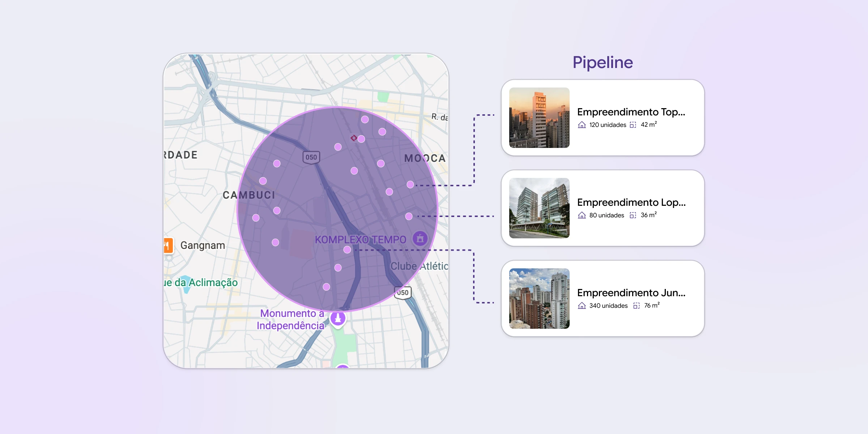Open the Empreendimento Lop... card title
The height and width of the screenshot is (434, 868).
[x=631, y=203]
